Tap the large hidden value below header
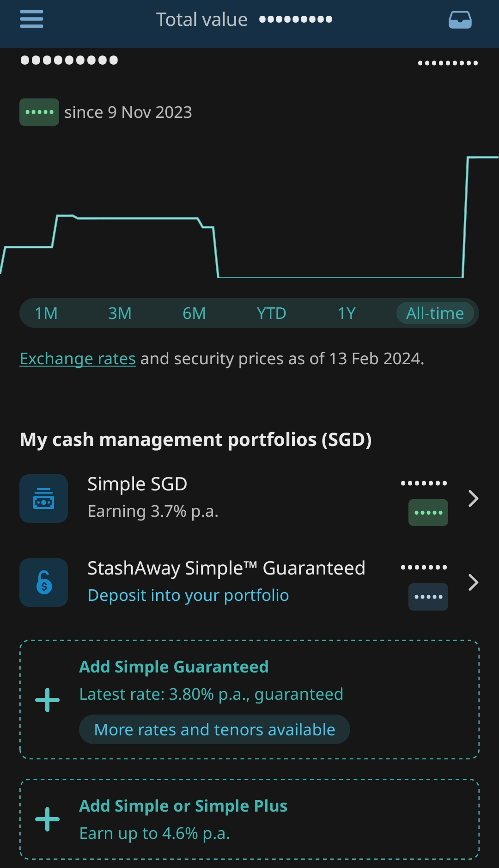 (69, 60)
